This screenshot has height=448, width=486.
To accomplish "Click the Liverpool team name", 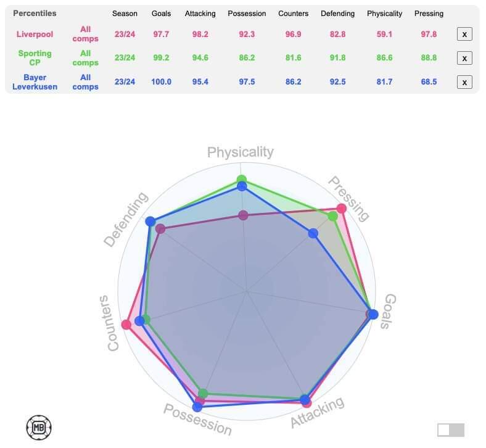I will coord(35,34).
